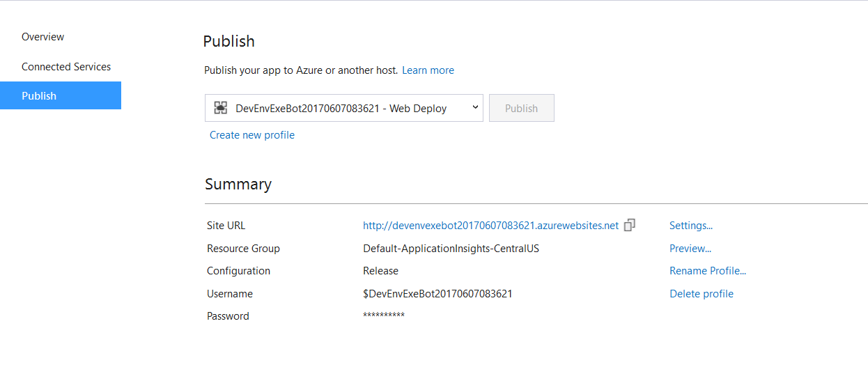Copy the site URL with copy icon
The width and height of the screenshot is (868, 390).
coord(629,225)
